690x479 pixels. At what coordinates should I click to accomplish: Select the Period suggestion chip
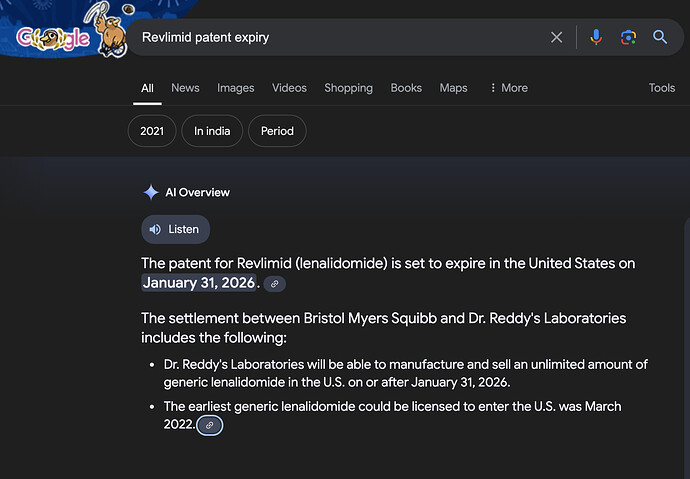coord(277,131)
